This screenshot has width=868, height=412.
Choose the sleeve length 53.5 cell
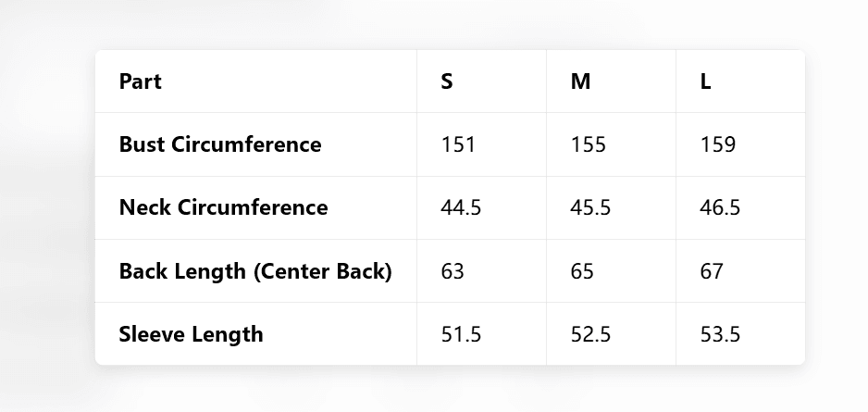[x=720, y=334]
